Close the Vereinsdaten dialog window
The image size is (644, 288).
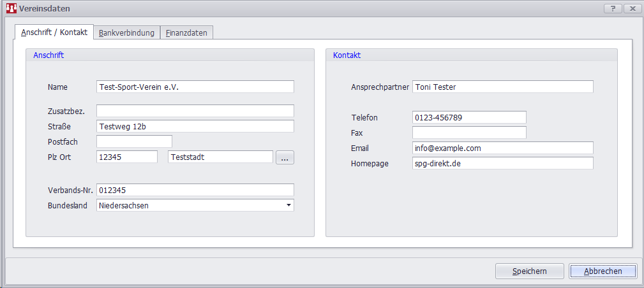(632, 8)
